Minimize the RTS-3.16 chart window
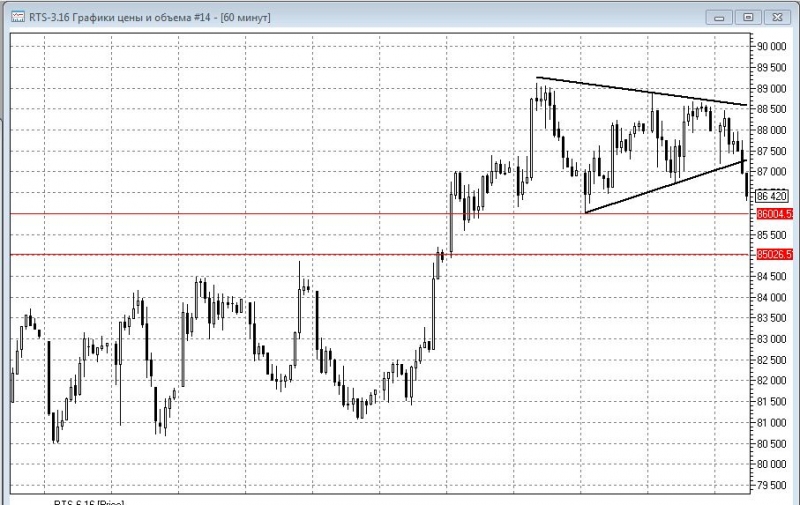The image size is (800, 505). click(719, 17)
